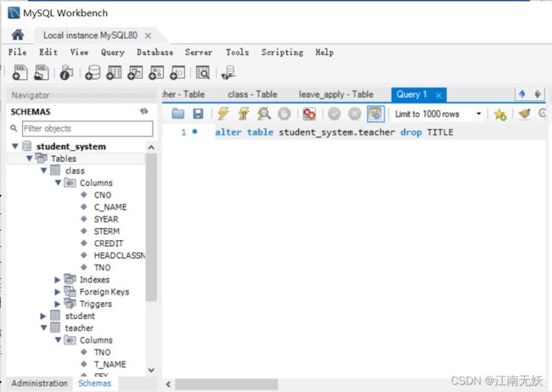Screen dimensions: 552x392
Task: Stop query execution hand icon
Action: click(x=284, y=114)
